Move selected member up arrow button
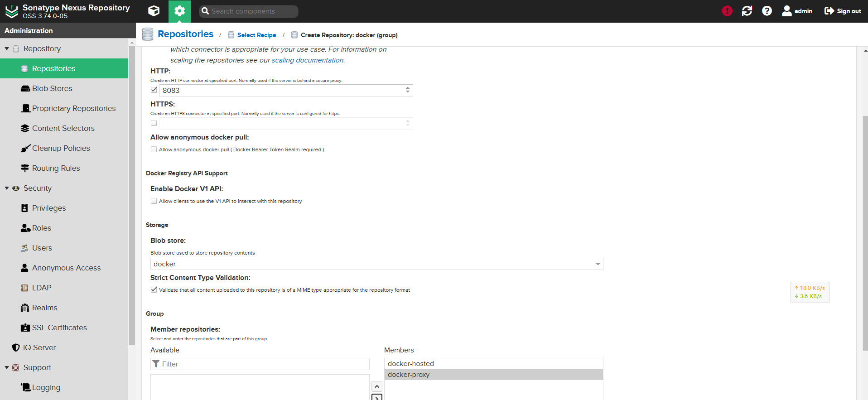868x400 pixels. pyautogui.click(x=377, y=386)
